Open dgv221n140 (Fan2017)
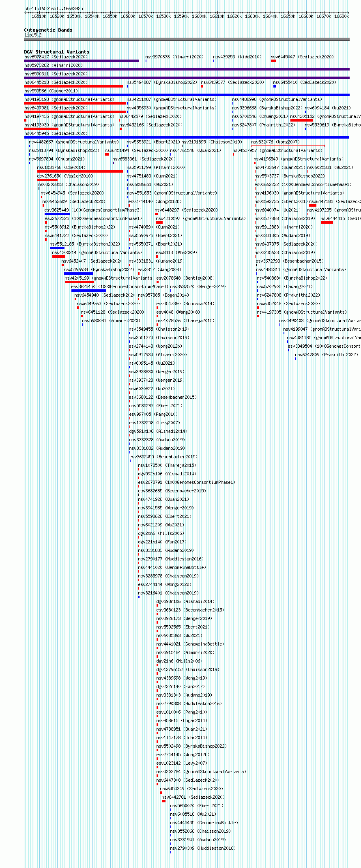The width and height of the screenshot is (361, 868). tap(162, 542)
